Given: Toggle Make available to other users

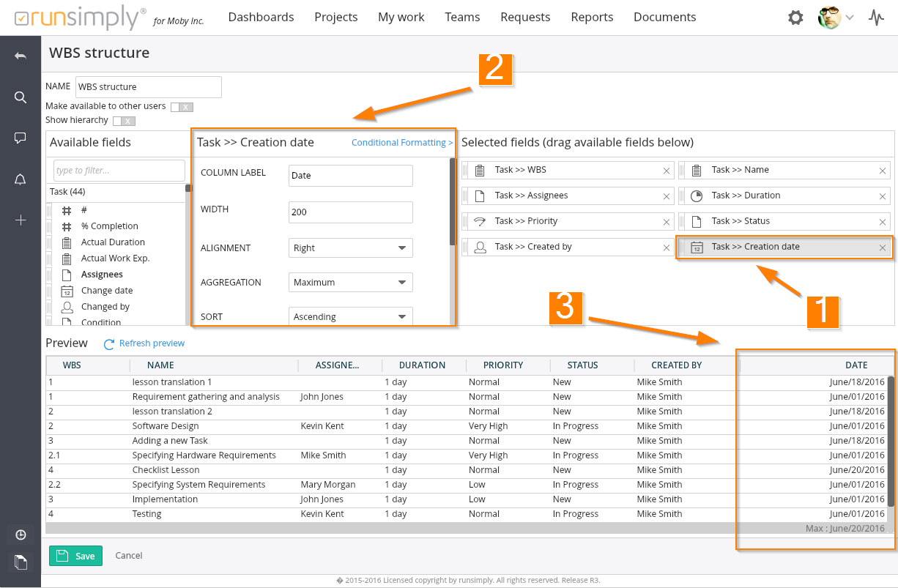Looking at the screenshot, I should click(x=182, y=107).
